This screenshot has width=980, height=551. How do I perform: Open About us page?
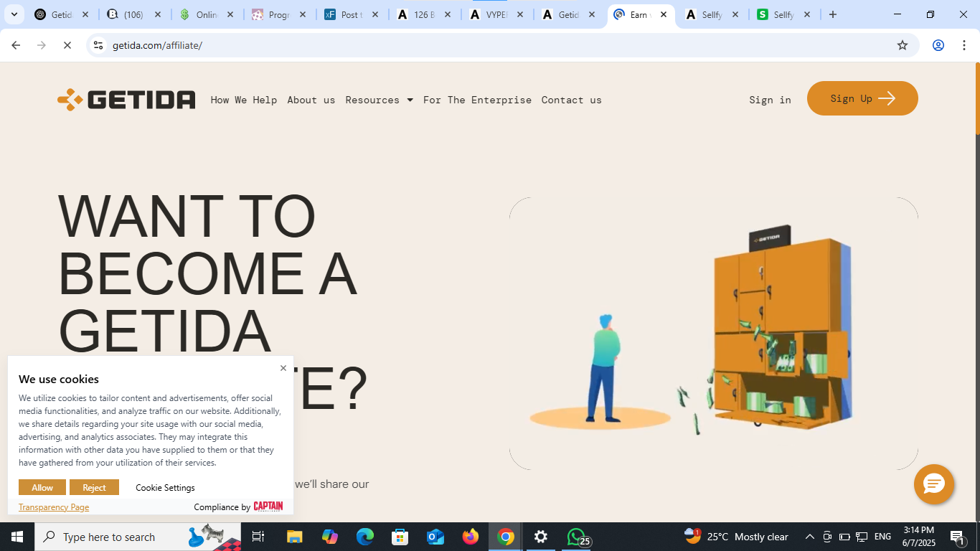point(311,100)
